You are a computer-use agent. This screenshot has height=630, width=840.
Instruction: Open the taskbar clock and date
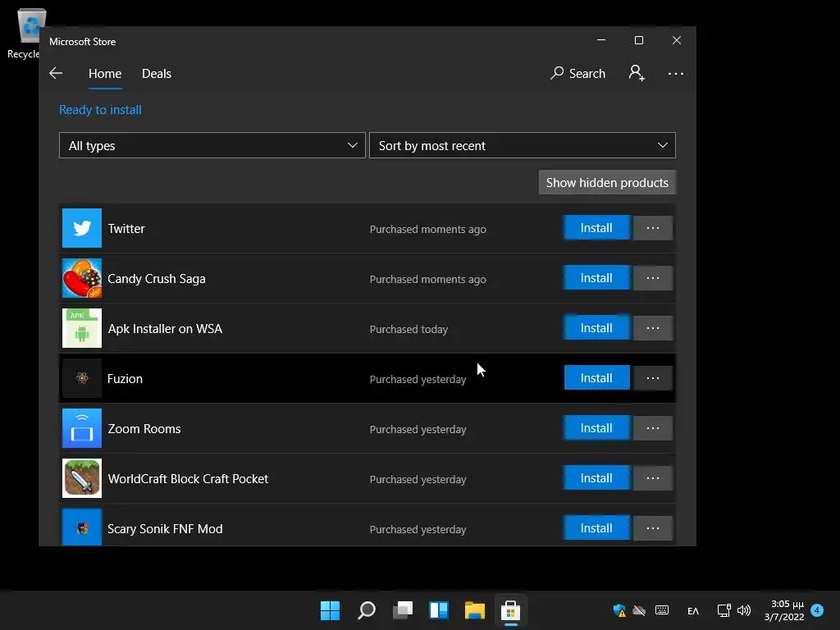[784, 610]
